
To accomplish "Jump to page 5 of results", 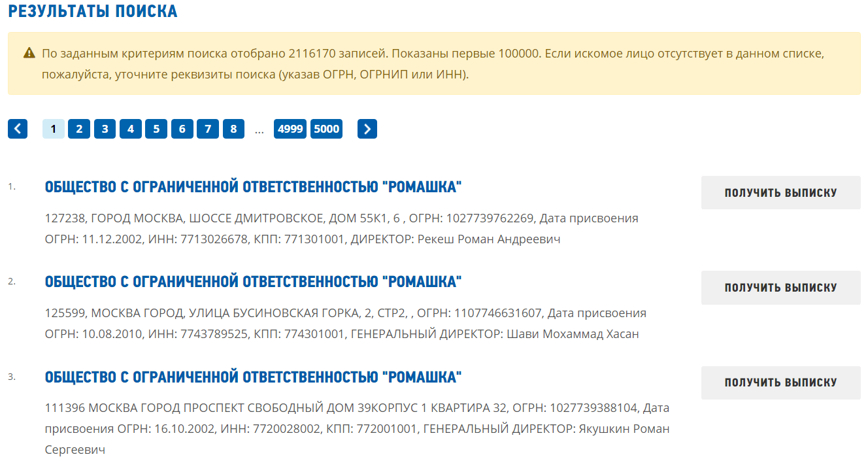I will pyautogui.click(x=156, y=129).
